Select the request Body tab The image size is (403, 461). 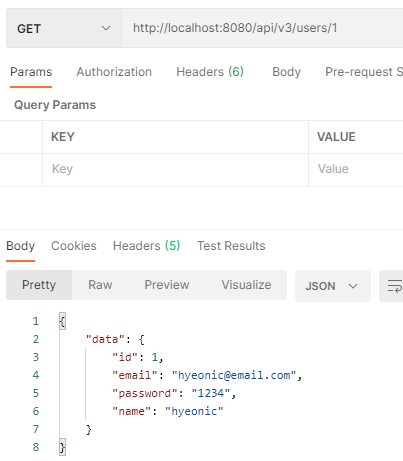286,72
